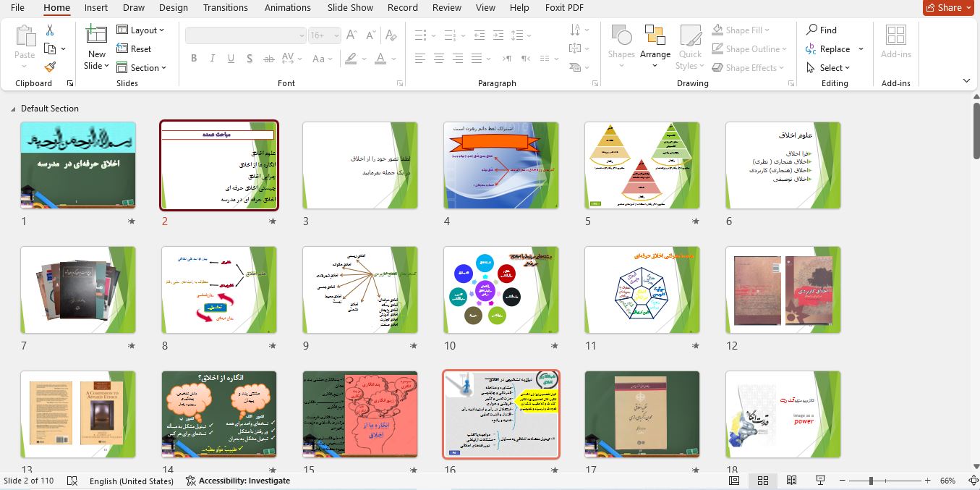Open the Section dropdown

click(141, 68)
